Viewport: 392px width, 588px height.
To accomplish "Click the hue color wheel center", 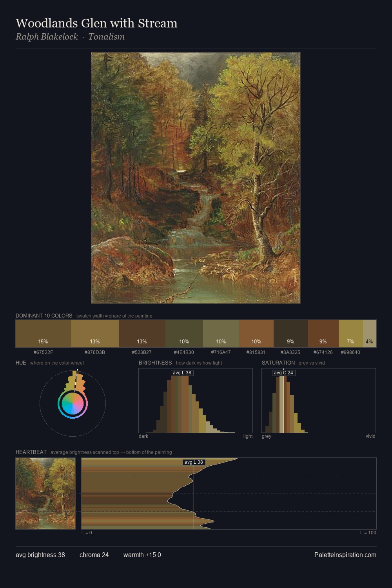I will [x=73, y=403].
